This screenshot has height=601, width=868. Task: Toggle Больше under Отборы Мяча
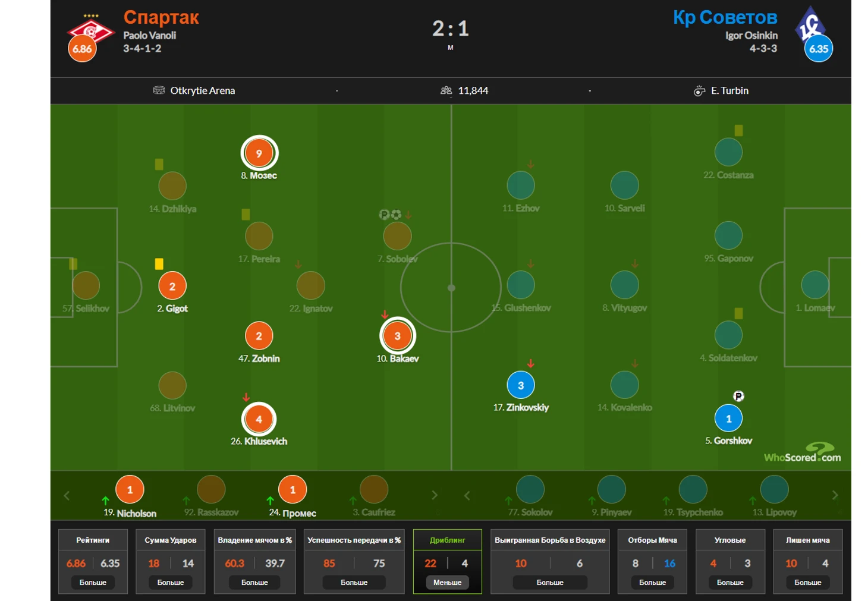652,583
